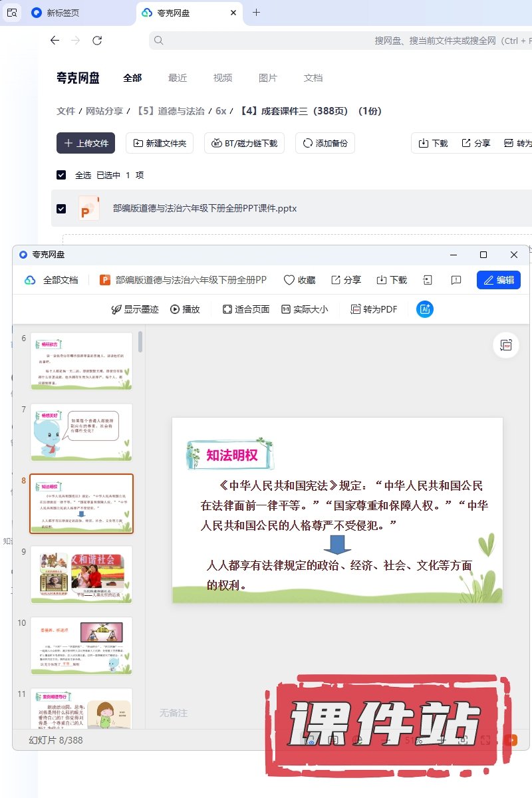Image resolution: width=532 pixels, height=798 pixels.
Task: Toggle Show Ink (显示墨迹) option
Action: [135, 309]
